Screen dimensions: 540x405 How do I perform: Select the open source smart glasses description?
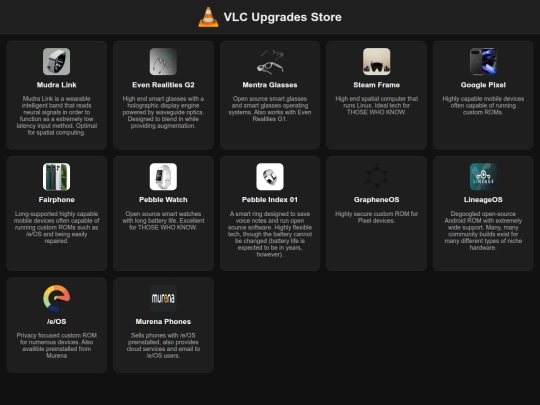coord(270,109)
